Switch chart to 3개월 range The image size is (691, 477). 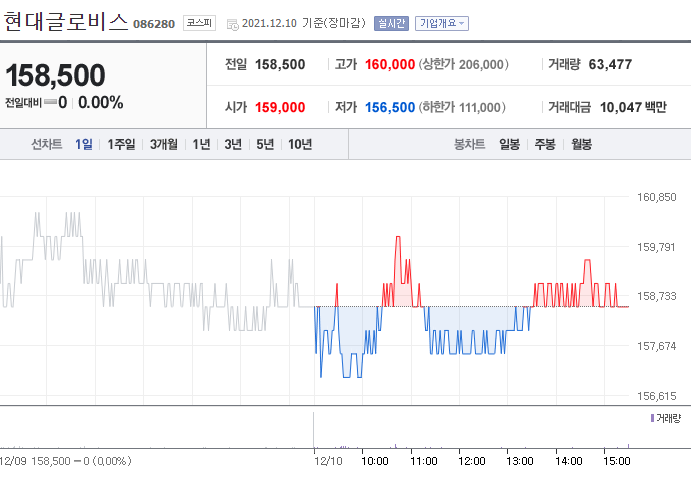coord(163,144)
